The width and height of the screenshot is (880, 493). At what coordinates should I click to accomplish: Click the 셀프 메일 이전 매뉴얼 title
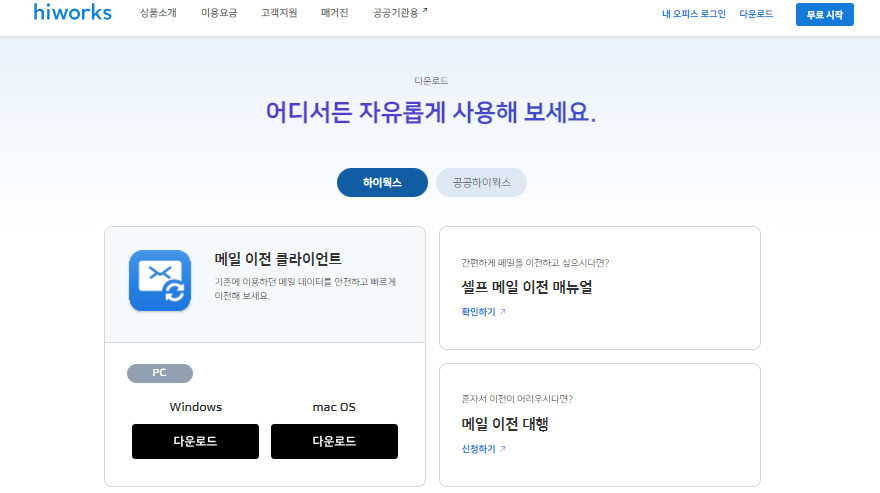(526, 287)
